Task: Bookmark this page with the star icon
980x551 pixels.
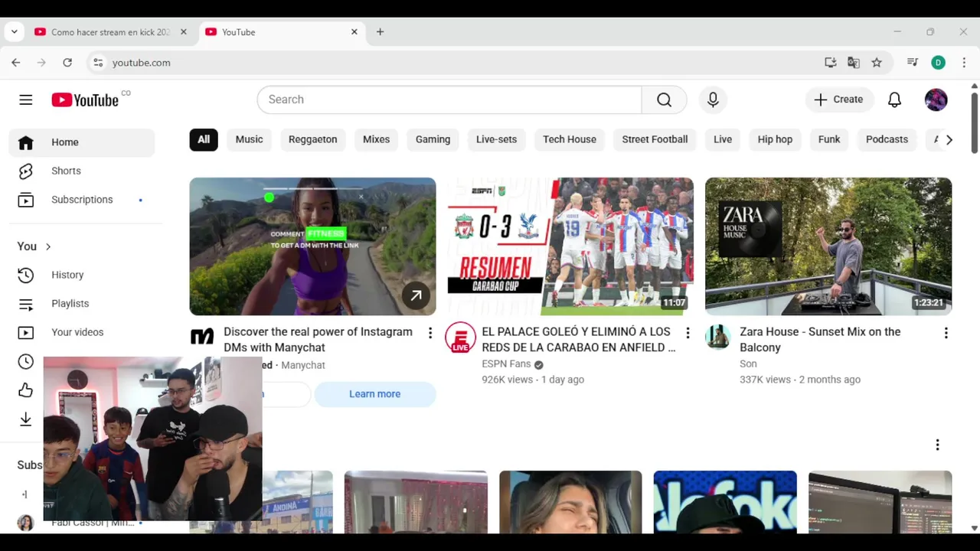Action: click(x=877, y=63)
